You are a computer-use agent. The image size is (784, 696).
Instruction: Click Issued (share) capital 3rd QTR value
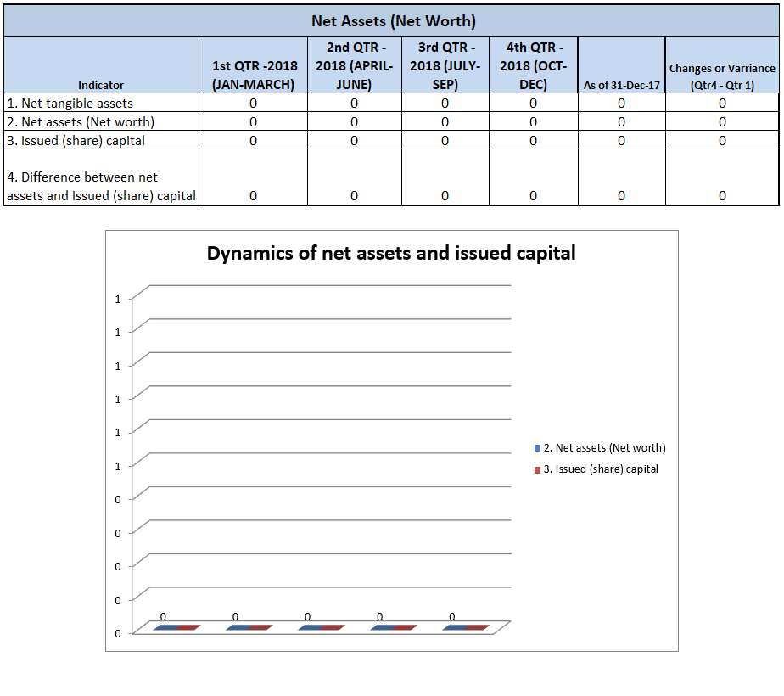tap(445, 141)
